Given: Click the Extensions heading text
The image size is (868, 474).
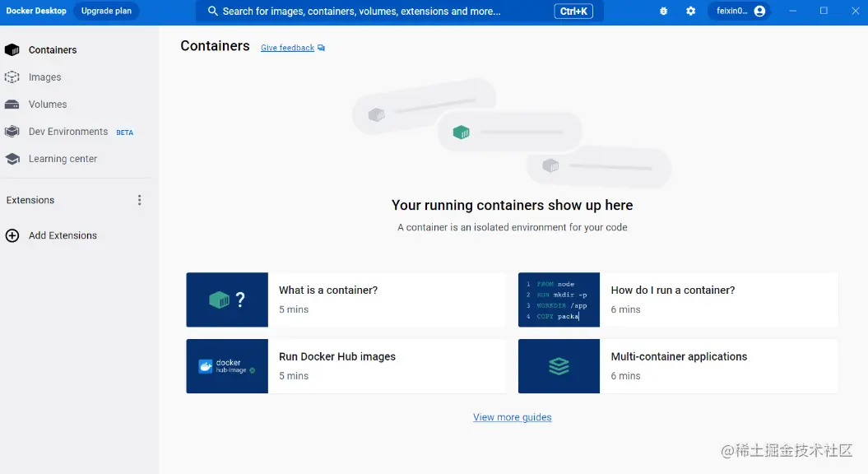Looking at the screenshot, I should (30, 200).
